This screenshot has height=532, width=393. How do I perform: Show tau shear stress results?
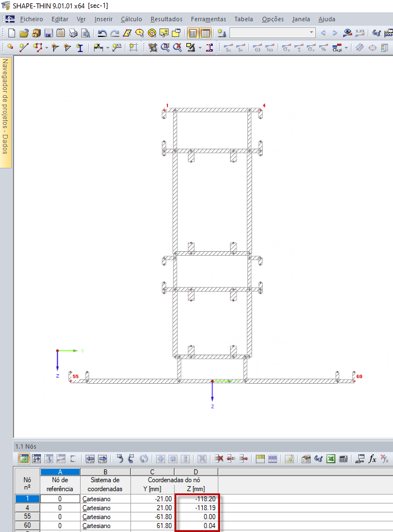point(299,48)
